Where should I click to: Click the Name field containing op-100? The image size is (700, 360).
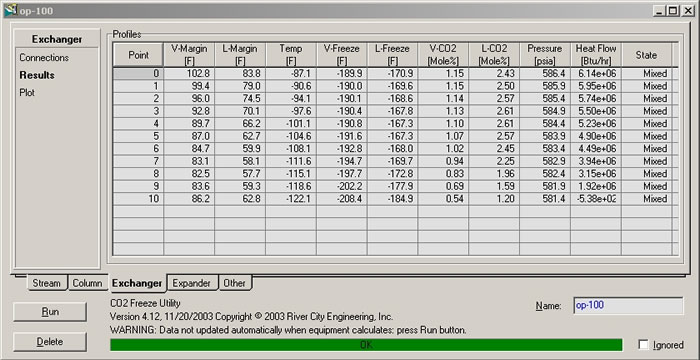[628, 306]
